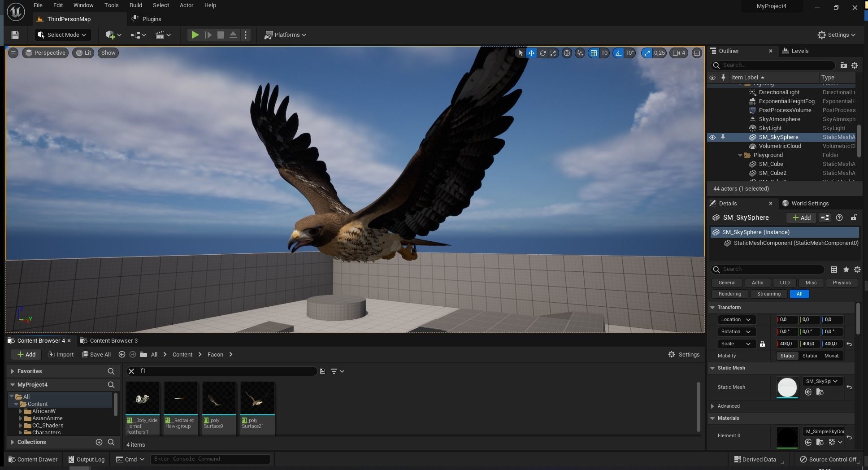Toggle scale snapping icon

click(647, 53)
